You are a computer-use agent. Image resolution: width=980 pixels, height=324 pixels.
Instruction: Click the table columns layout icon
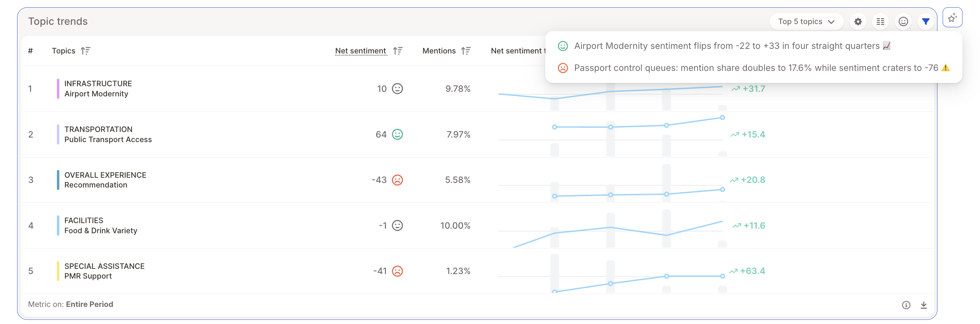pyautogui.click(x=880, y=22)
